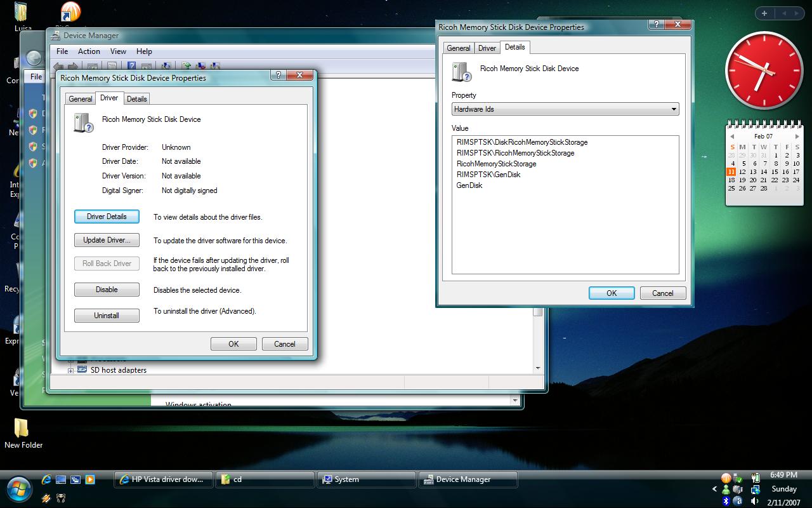Click File menu in background System window
Image resolution: width=812 pixels, height=508 pixels.
pyautogui.click(x=36, y=77)
